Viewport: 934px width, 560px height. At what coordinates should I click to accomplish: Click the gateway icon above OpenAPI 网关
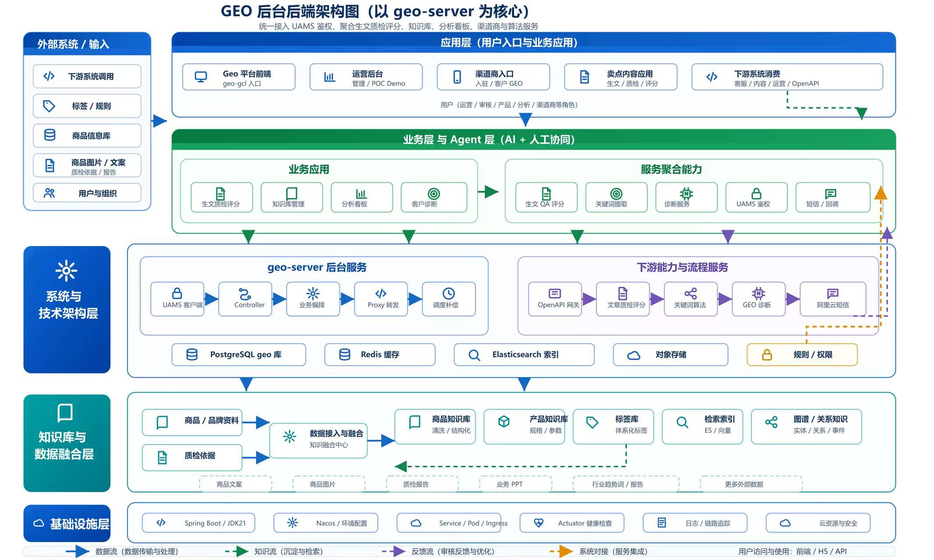pyautogui.click(x=555, y=293)
